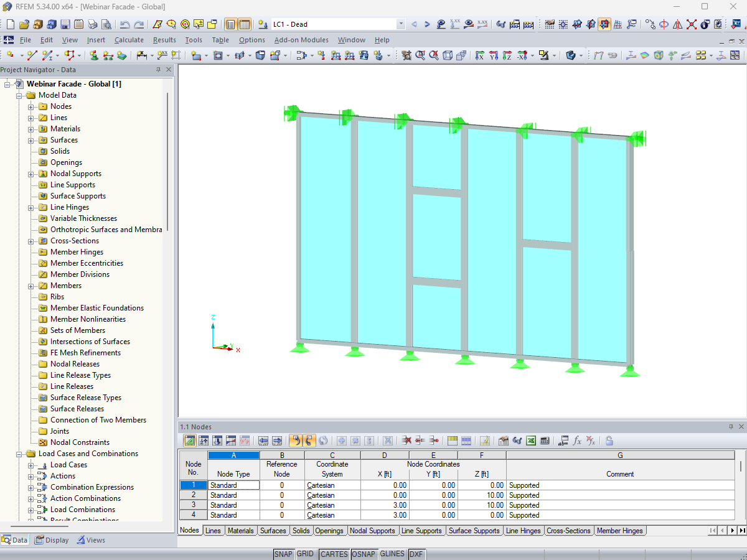Click the View in Z direction icon

[507, 55]
